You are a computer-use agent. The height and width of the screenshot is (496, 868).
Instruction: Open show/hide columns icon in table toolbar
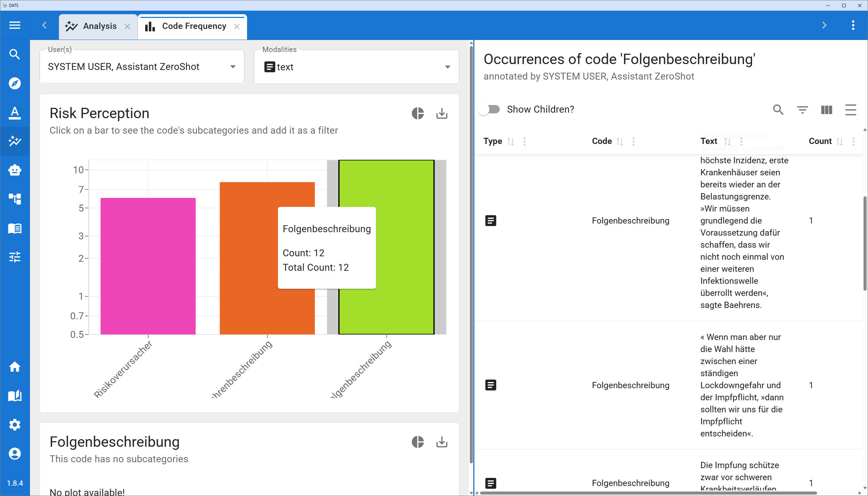[826, 110]
